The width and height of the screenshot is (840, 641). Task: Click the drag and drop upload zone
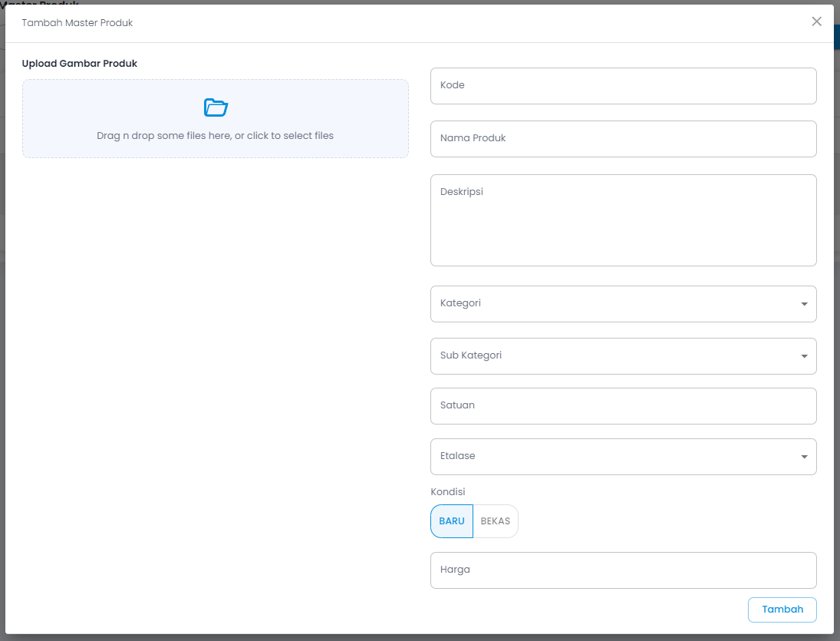tap(216, 135)
